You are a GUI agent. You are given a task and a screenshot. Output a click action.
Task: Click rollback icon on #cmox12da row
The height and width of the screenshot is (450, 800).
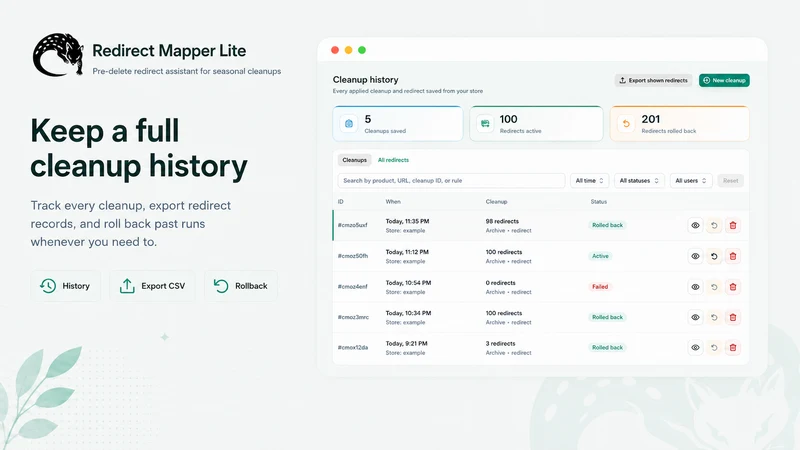point(714,347)
